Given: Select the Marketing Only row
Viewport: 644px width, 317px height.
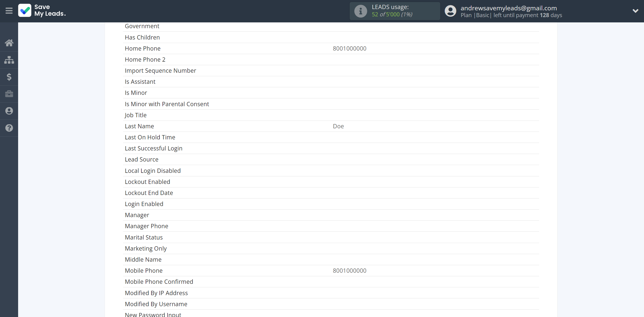Looking at the screenshot, I should (x=331, y=248).
